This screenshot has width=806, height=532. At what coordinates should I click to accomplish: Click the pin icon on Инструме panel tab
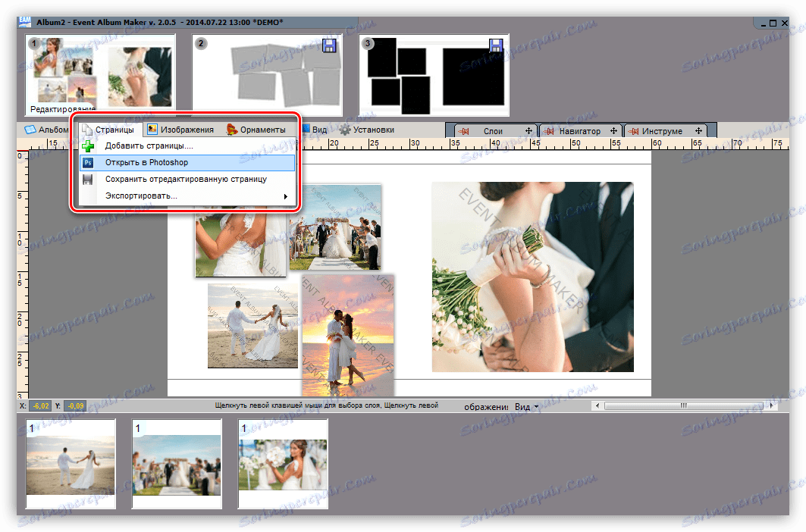pyautogui.click(x=633, y=132)
